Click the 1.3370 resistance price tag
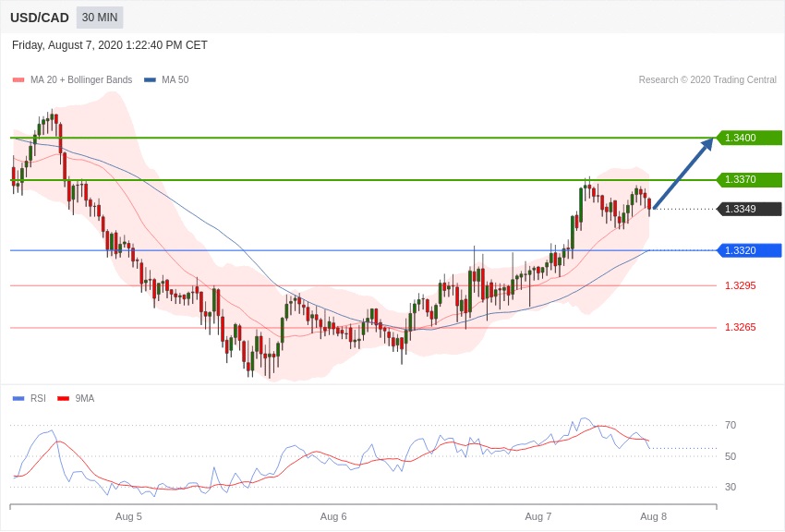785x532 pixels. tap(750, 180)
